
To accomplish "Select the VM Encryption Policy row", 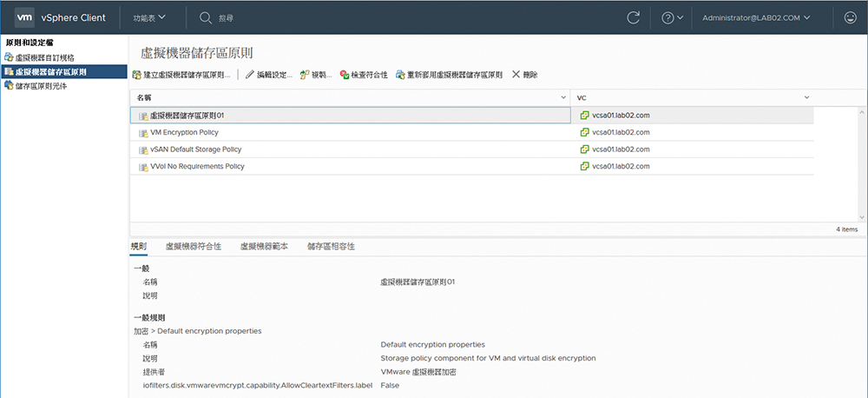I will 471,132.
